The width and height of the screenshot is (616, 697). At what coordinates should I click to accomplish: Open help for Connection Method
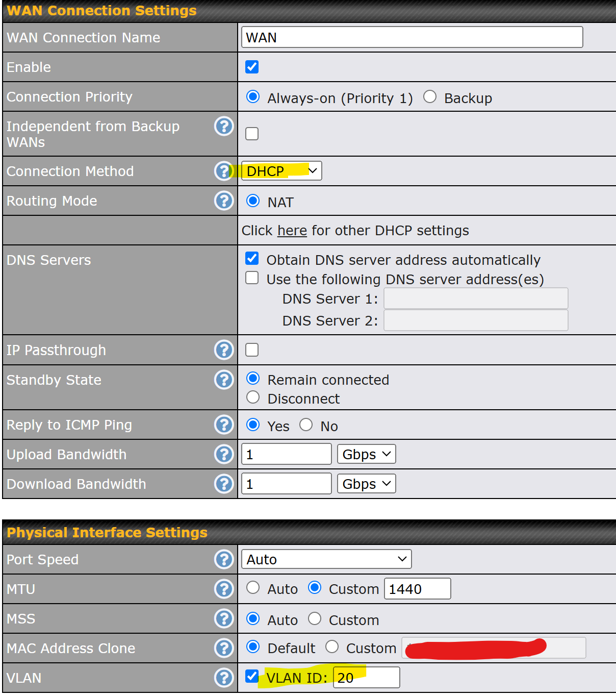(224, 171)
